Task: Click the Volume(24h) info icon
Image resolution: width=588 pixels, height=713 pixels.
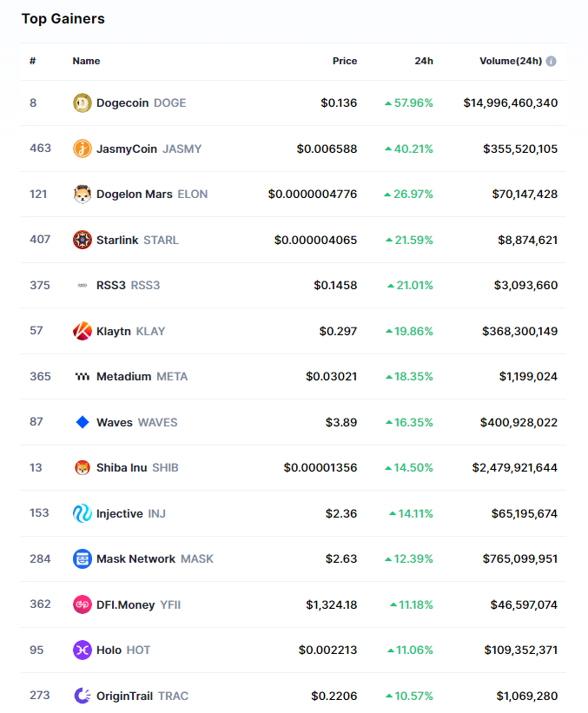Action: [552, 62]
